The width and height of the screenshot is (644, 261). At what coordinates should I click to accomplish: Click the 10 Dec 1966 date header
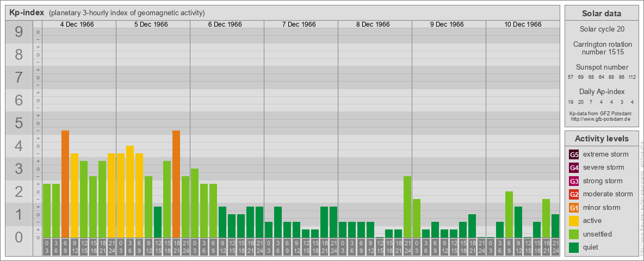pos(523,24)
